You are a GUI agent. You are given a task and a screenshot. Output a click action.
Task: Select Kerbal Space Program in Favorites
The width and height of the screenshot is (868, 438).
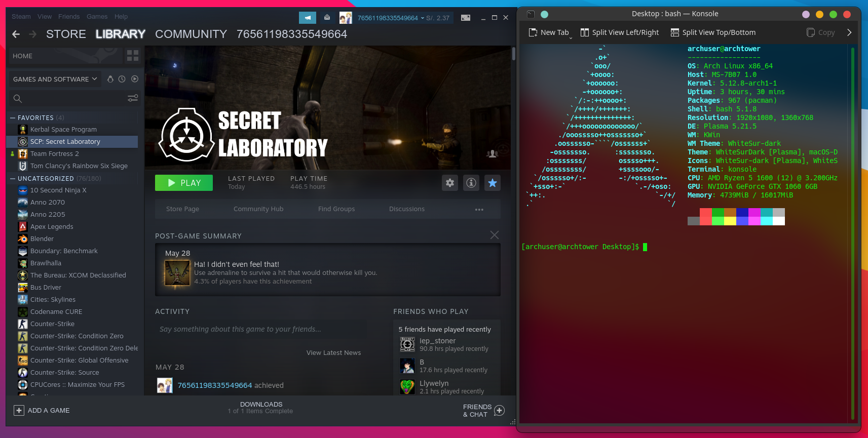[x=72, y=130]
